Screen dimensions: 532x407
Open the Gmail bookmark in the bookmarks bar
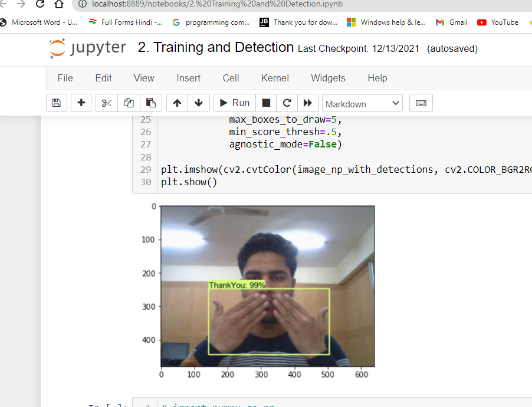click(x=451, y=22)
